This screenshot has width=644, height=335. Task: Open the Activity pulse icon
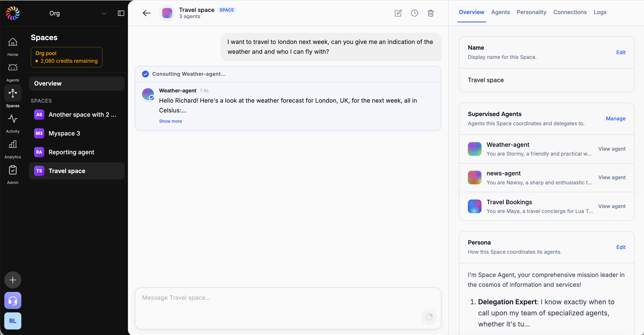pyautogui.click(x=13, y=119)
